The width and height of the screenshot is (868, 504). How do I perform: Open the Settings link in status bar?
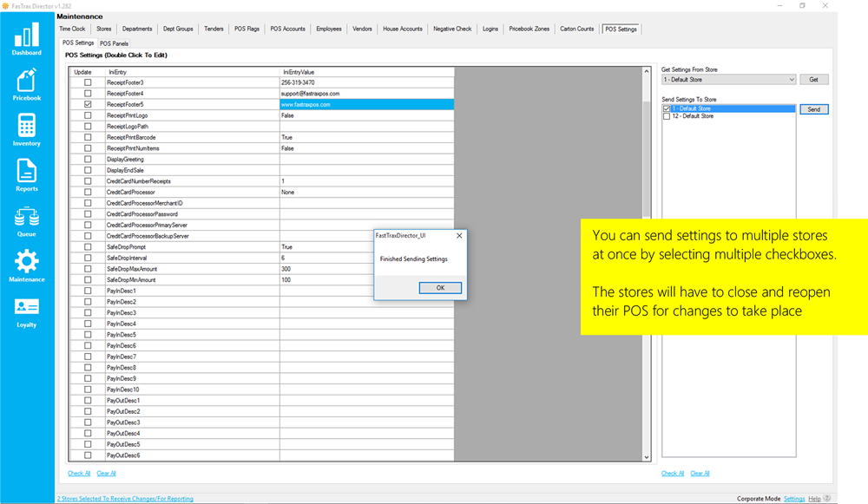(x=794, y=499)
